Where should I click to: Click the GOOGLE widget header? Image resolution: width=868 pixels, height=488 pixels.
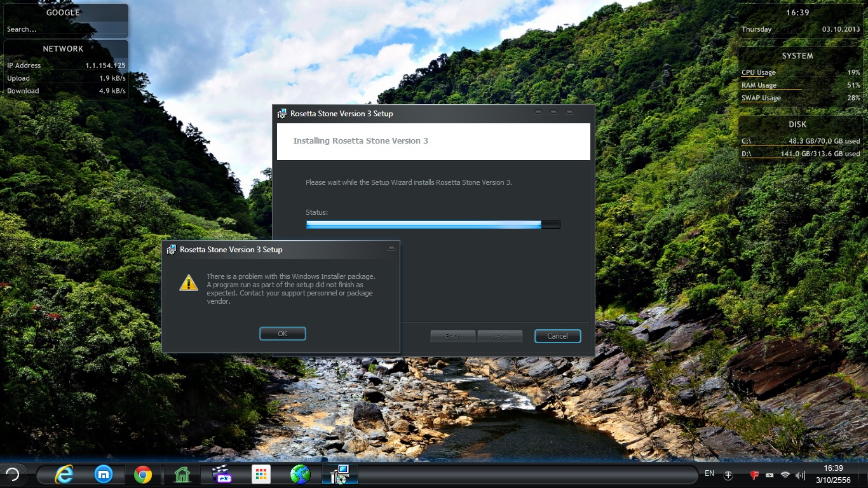(63, 12)
